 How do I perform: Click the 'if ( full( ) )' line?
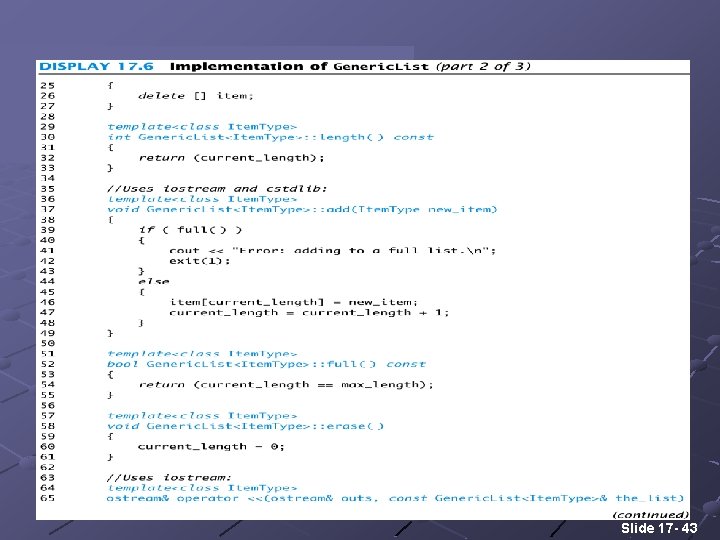pos(190,230)
